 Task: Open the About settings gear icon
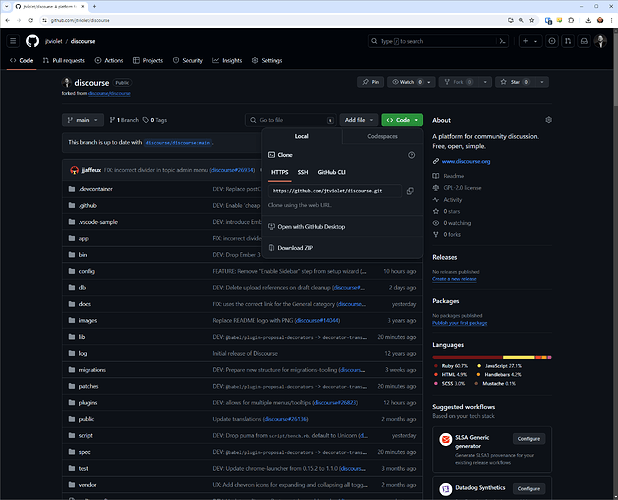548,120
